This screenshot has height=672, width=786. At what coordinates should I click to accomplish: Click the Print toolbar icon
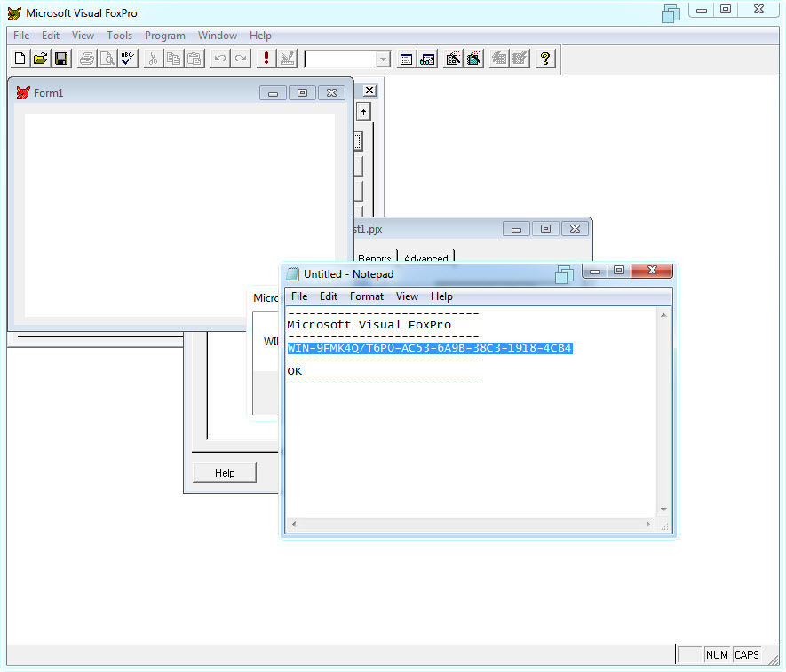[x=87, y=59]
